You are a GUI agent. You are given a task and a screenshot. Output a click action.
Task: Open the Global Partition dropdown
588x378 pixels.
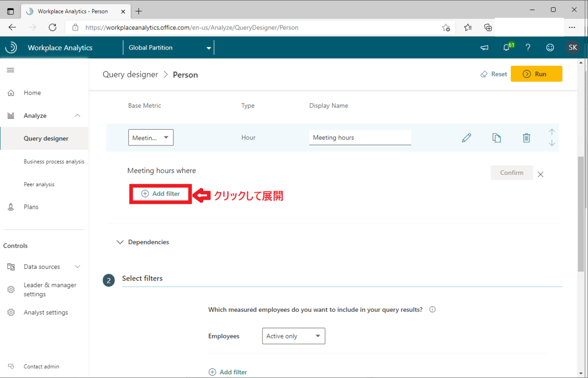(169, 47)
